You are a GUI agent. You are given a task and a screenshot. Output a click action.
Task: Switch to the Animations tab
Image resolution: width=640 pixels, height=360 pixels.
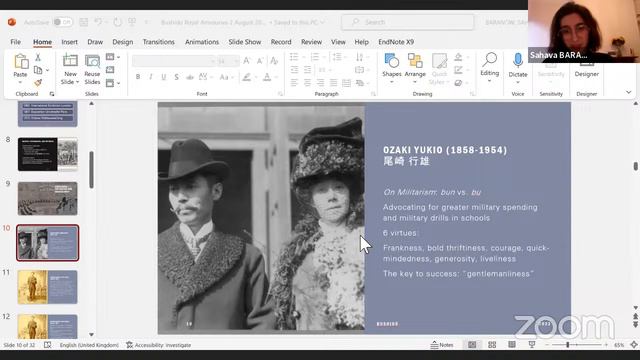click(202, 42)
